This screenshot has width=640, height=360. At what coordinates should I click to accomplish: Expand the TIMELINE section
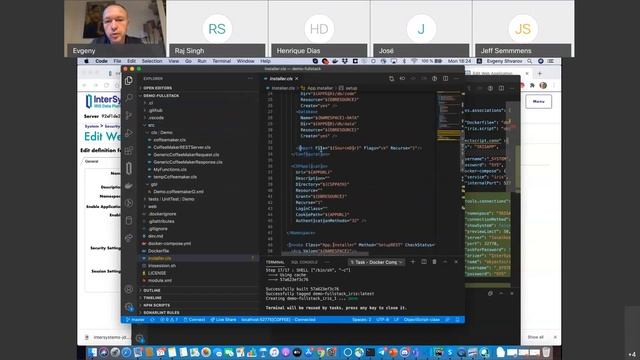[x=152, y=298]
